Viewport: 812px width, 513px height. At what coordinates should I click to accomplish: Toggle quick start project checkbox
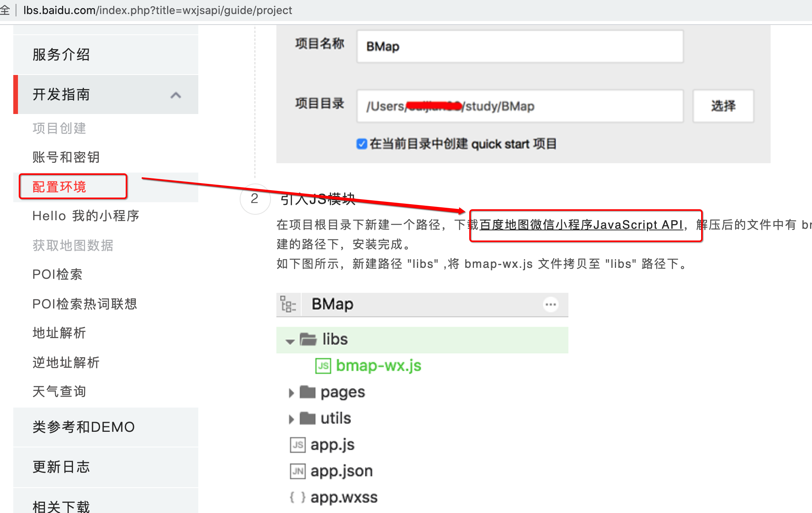click(x=361, y=144)
